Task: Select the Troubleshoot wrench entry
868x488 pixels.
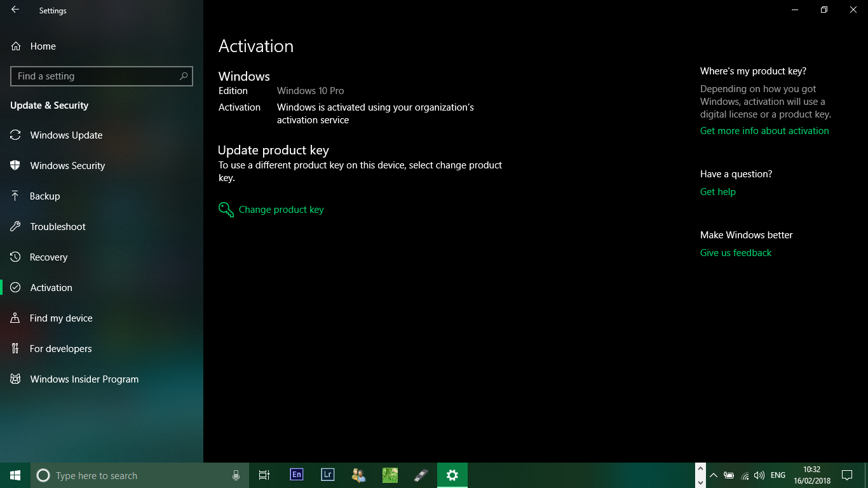Action: [x=102, y=227]
